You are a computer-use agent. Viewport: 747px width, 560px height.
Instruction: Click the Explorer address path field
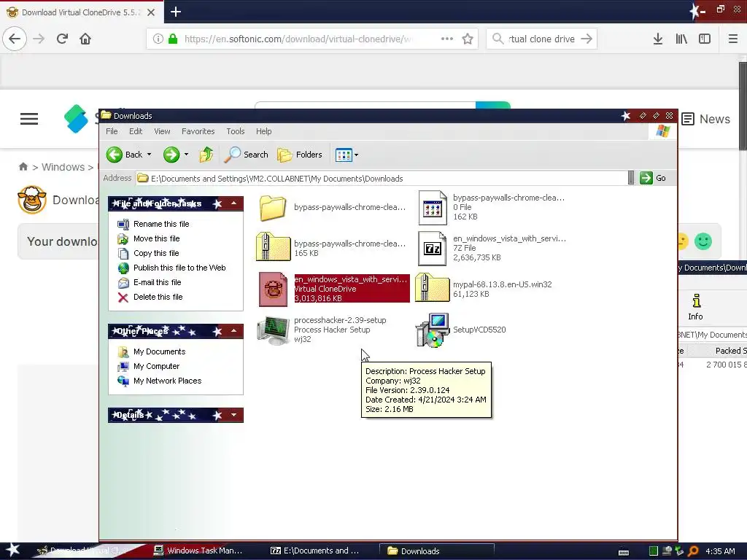tap(382, 179)
